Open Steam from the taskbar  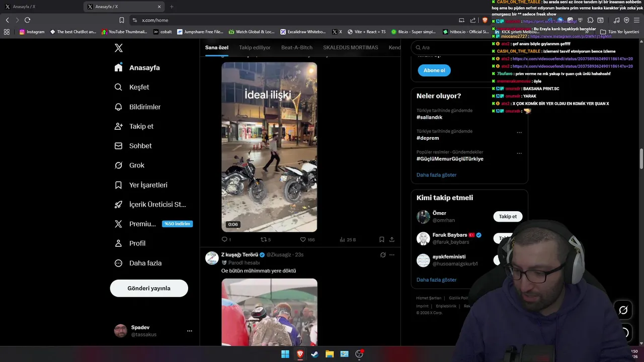(314, 354)
